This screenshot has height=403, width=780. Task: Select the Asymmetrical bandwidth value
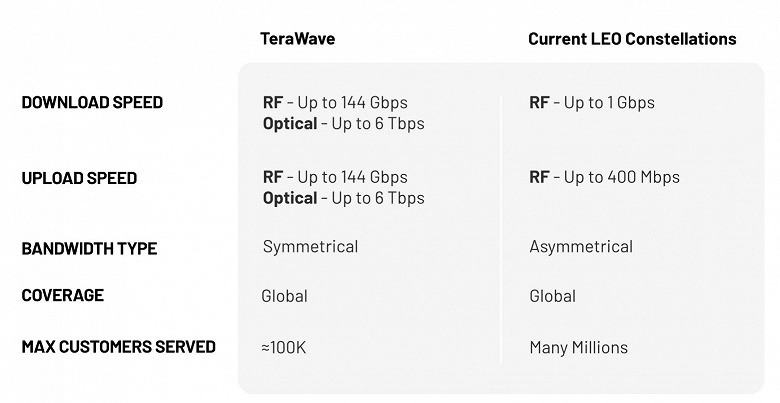[x=581, y=247]
